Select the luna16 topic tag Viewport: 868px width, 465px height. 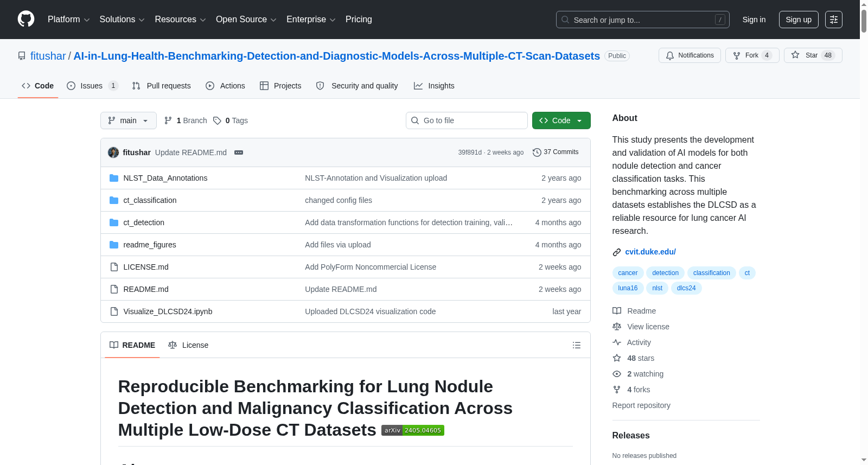pyautogui.click(x=628, y=288)
